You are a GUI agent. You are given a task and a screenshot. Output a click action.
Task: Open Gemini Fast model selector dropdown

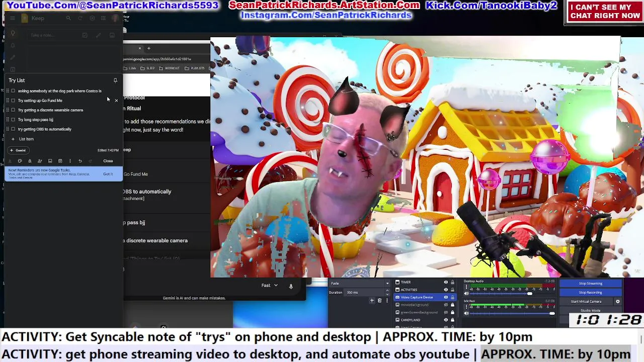click(270, 286)
